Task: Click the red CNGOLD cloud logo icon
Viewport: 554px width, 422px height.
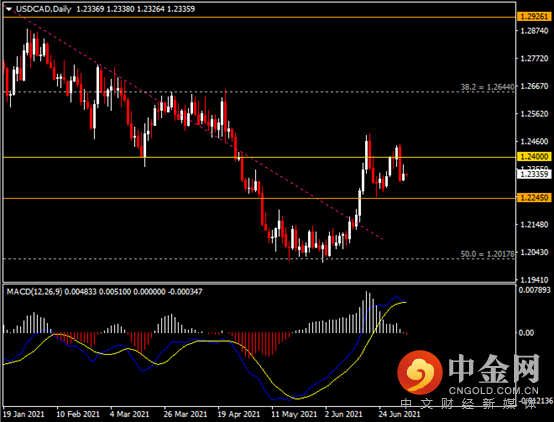Action: 420,373
